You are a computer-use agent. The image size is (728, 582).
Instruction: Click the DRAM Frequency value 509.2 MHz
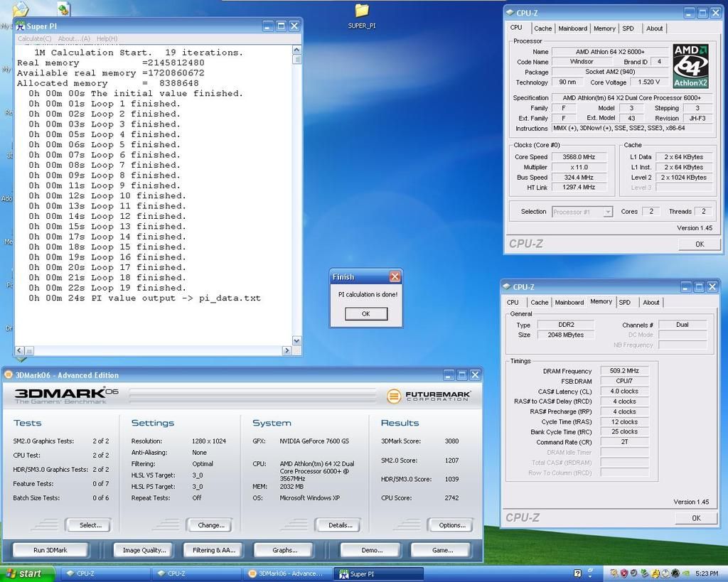click(624, 371)
